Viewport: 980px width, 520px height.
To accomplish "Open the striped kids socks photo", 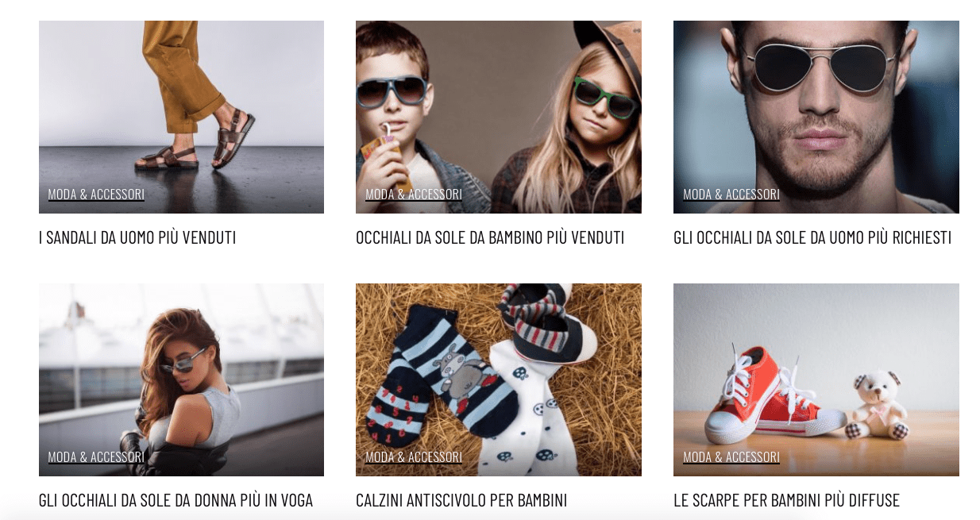I will [x=499, y=379].
